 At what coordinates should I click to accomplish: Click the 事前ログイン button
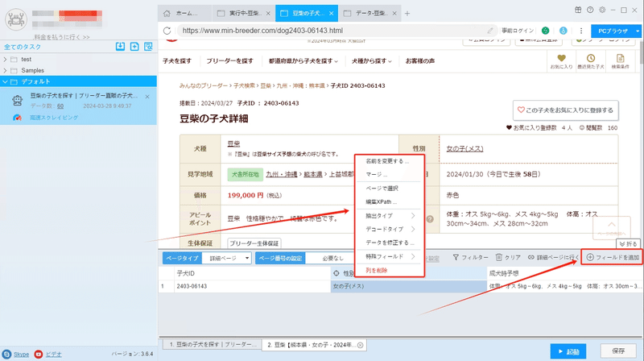tap(518, 31)
